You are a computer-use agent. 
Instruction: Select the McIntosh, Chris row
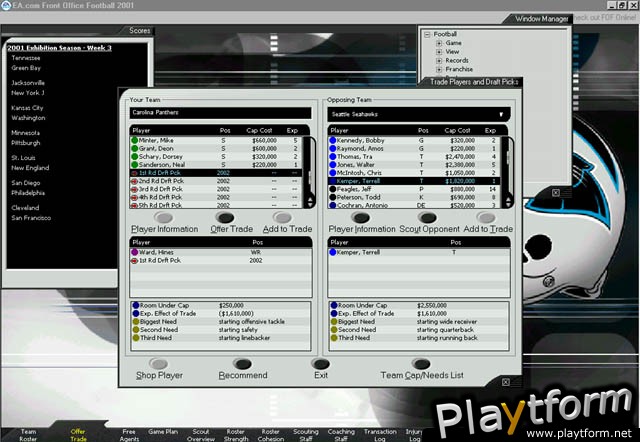(x=415, y=173)
